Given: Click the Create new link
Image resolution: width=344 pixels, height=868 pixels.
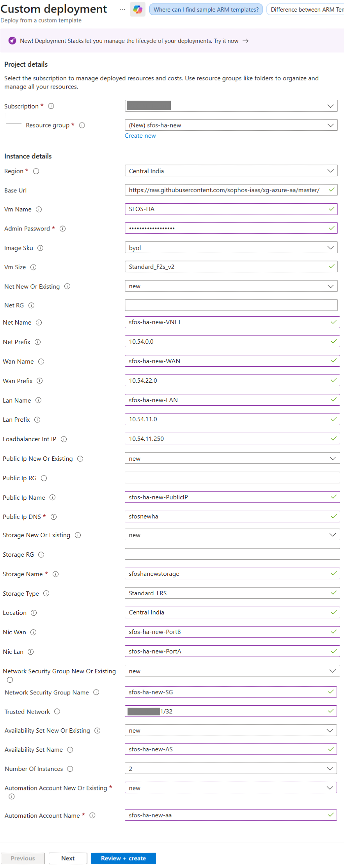Looking at the screenshot, I should point(140,136).
